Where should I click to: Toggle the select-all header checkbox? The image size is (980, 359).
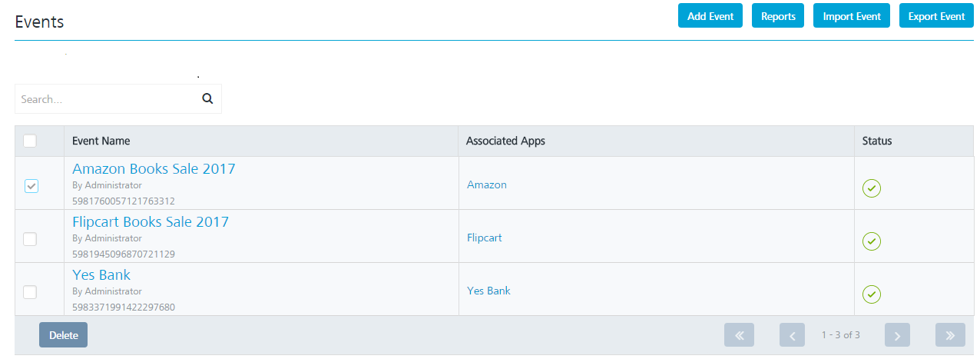30,141
